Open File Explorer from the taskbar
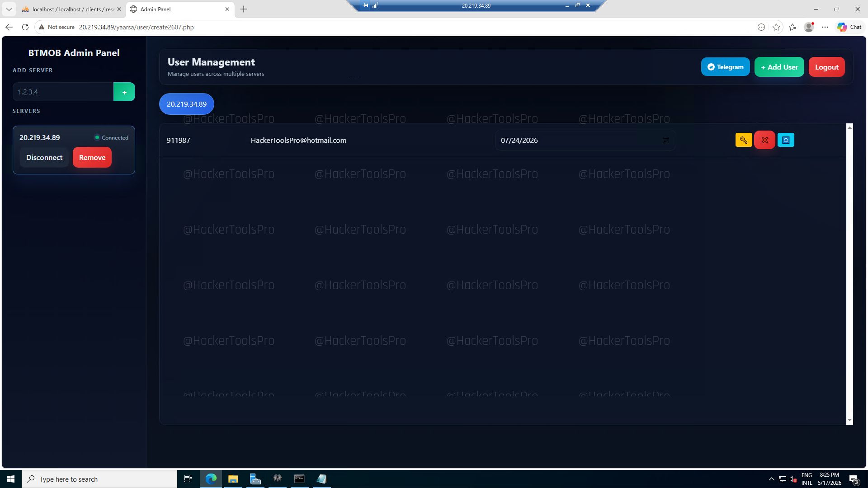Screen dimensions: 868x488 click(x=233, y=479)
